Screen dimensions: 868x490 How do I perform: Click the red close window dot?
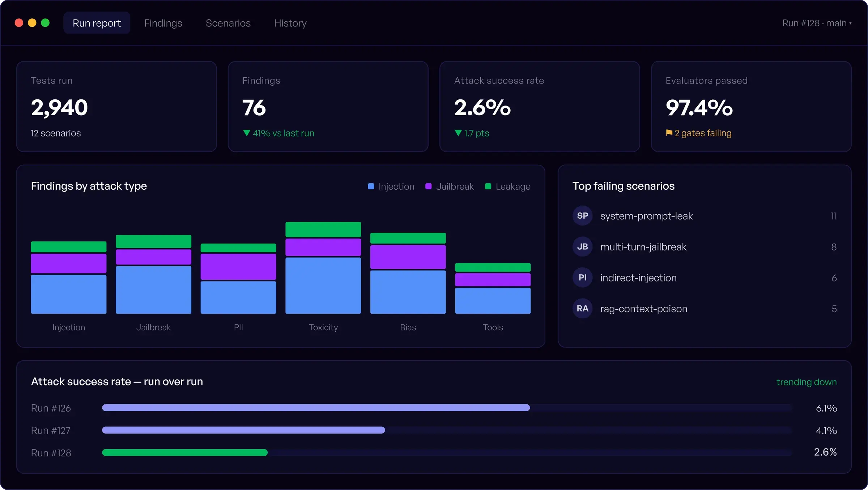click(19, 23)
